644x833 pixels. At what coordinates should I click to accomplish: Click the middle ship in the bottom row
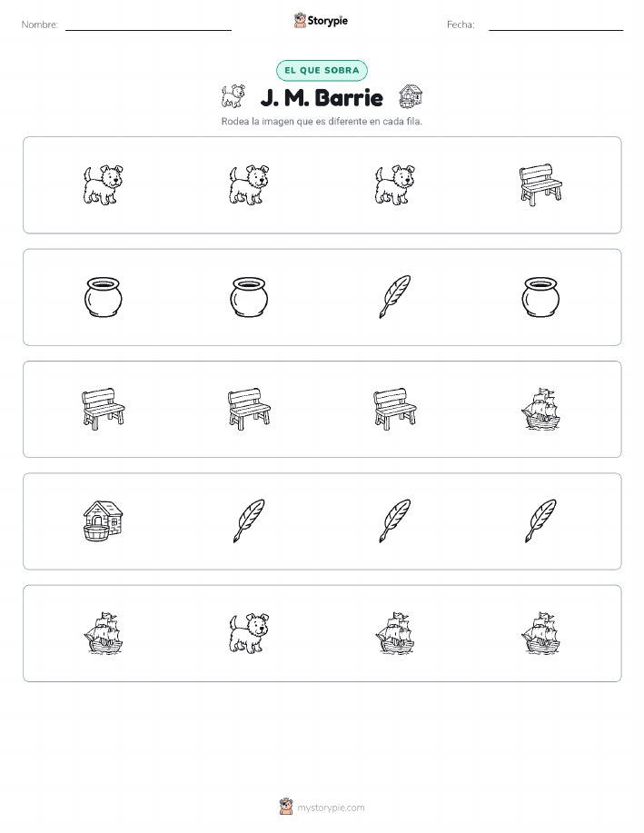395,633
